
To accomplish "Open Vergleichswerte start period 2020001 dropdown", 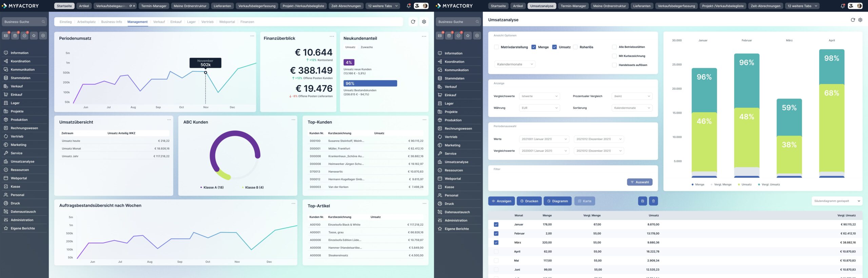I will coord(544,151).
